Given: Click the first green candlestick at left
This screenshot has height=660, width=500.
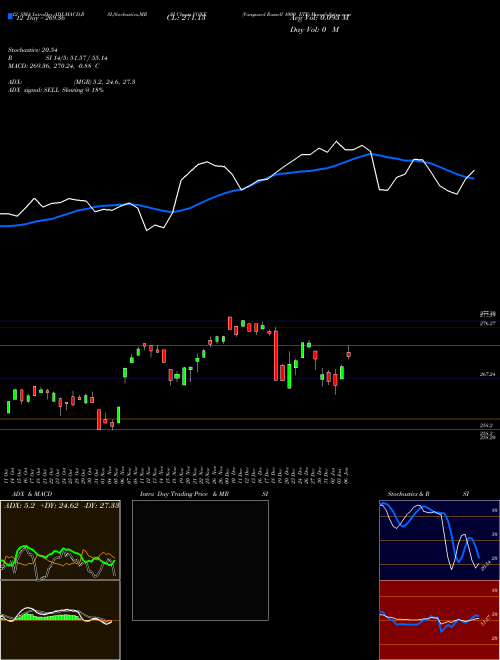Looking at the screenshot, I should coord(8,407).
